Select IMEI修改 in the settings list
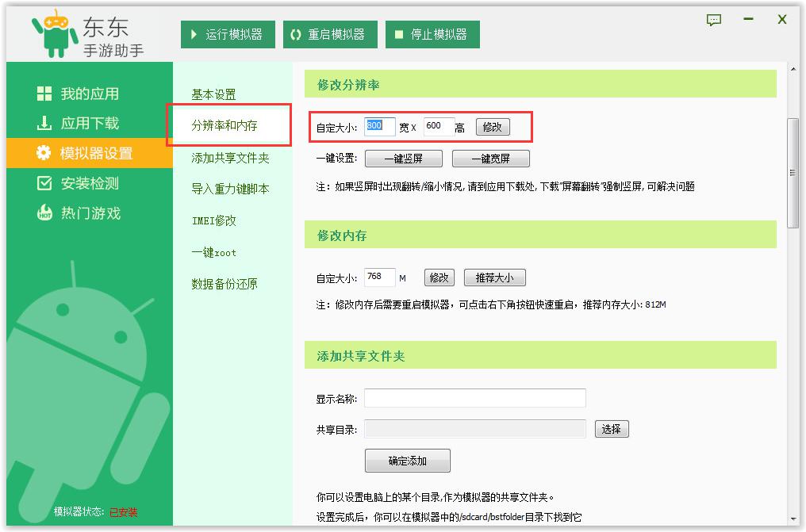This screenshot has width=806, height=532. click(213, 220)
